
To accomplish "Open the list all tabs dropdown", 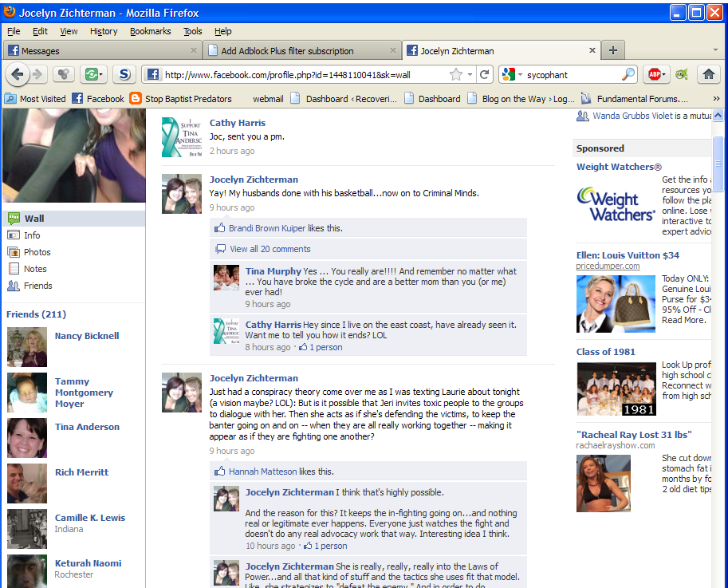I will click(715, 50).
